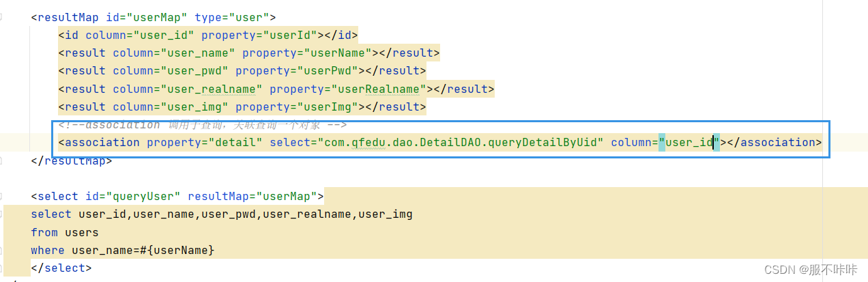The width and height of the screenshot is (868, 282).
Task: Click the "from users" SQL line
Action: 65,232
